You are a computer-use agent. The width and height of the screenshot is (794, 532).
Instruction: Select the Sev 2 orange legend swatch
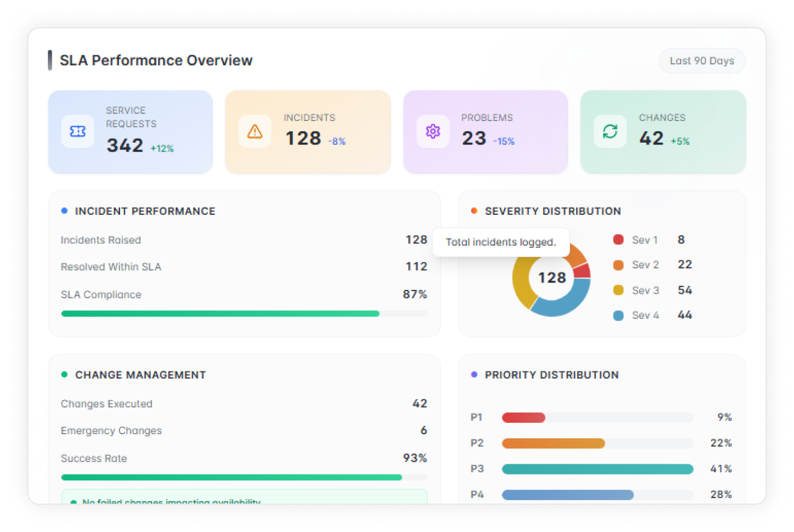point(618,265)
